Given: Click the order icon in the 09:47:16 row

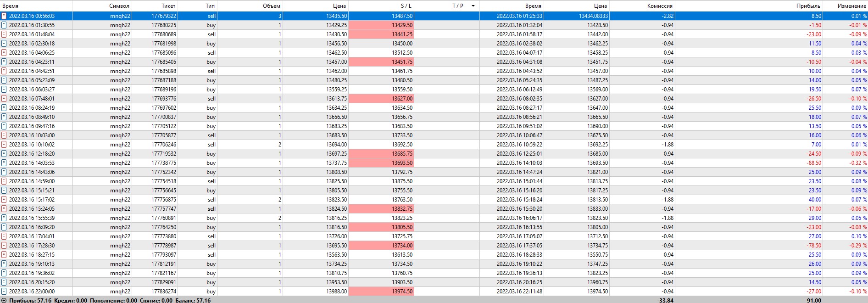Looking at the screenshot, I should click(x=4, y=126).
